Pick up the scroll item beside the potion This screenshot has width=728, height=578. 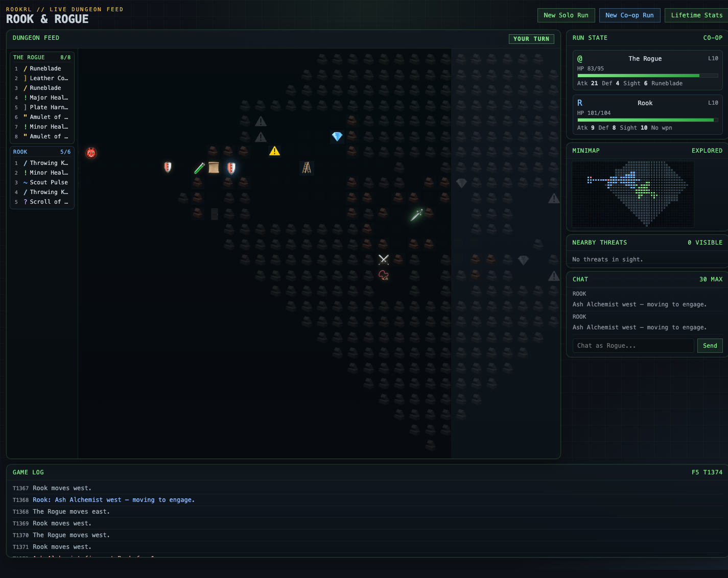point(214,167)
